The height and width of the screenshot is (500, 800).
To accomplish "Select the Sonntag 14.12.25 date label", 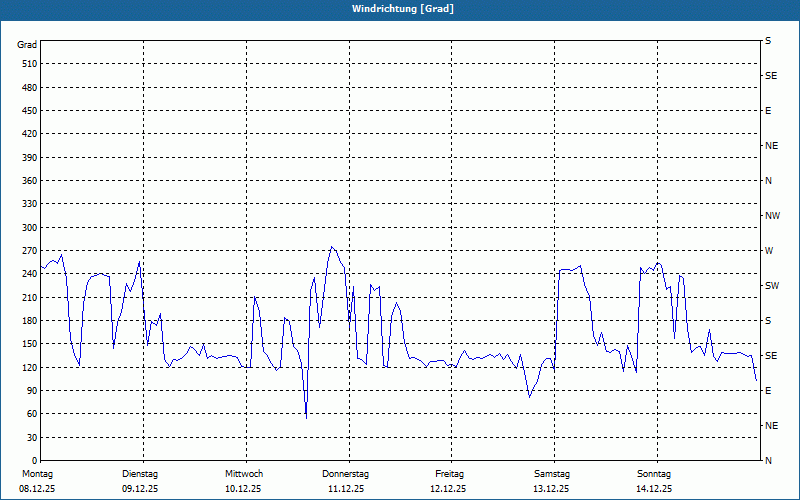I will 654,481.
